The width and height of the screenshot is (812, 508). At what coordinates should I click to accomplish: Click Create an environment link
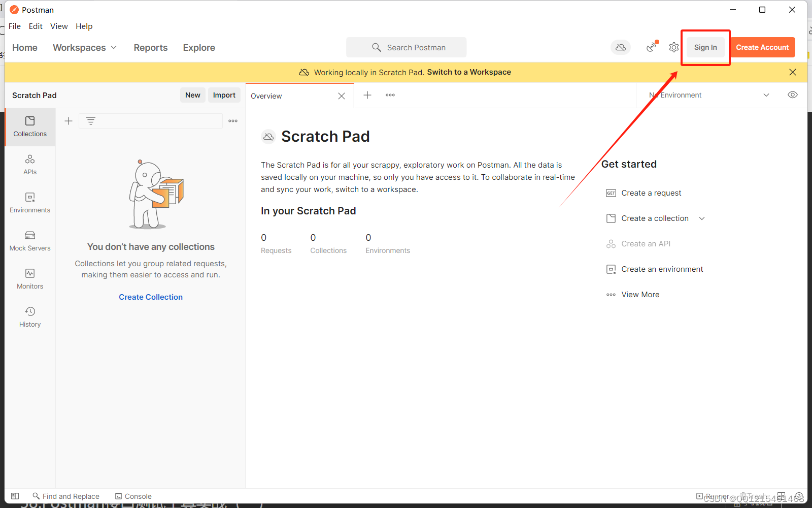(x=662, y=269)
